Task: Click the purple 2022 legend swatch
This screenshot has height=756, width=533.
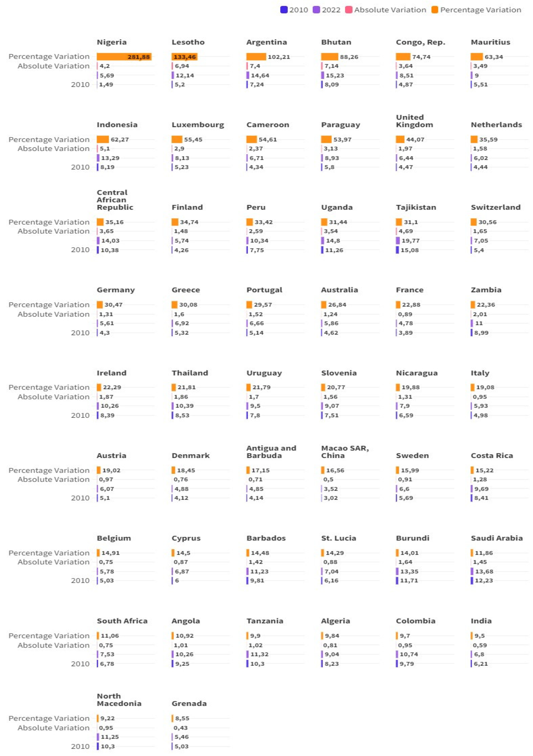Action: pyautogui.click(x=316, y=10)
